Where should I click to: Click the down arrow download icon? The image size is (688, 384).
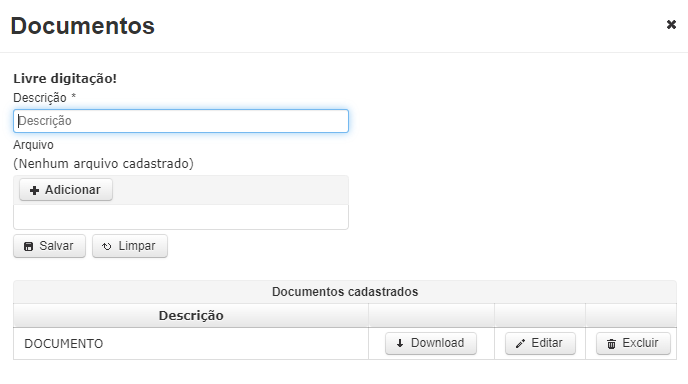pos(400,343)
